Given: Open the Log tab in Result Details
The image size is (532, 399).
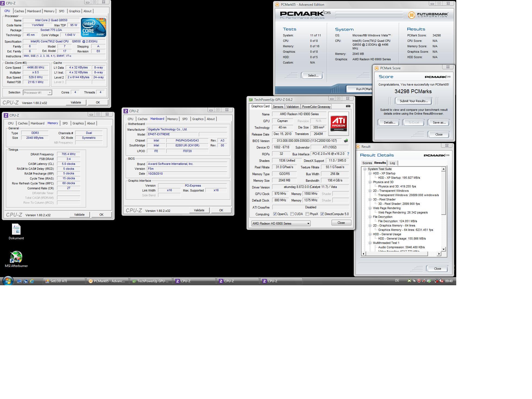Looking at the screenshot, I should pos(392,163).
